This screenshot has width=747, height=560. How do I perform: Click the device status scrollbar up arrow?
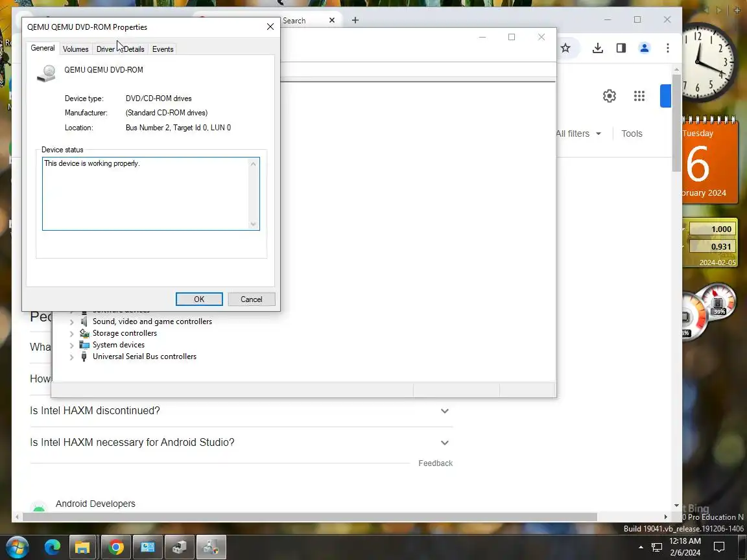[254, 164]
